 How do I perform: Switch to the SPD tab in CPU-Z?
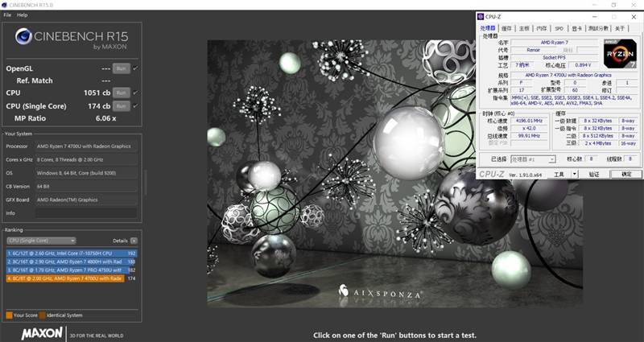click(x=559, y=28)
